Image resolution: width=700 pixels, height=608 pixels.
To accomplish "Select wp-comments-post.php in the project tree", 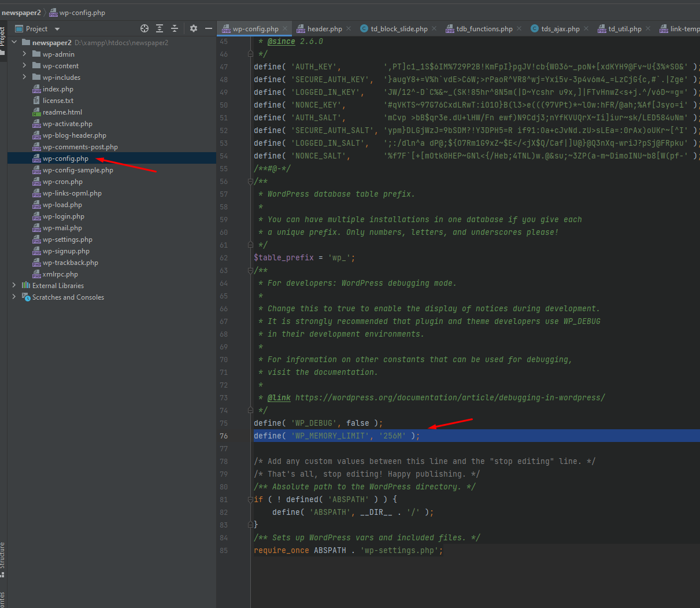I will click(x=80, y=147).
